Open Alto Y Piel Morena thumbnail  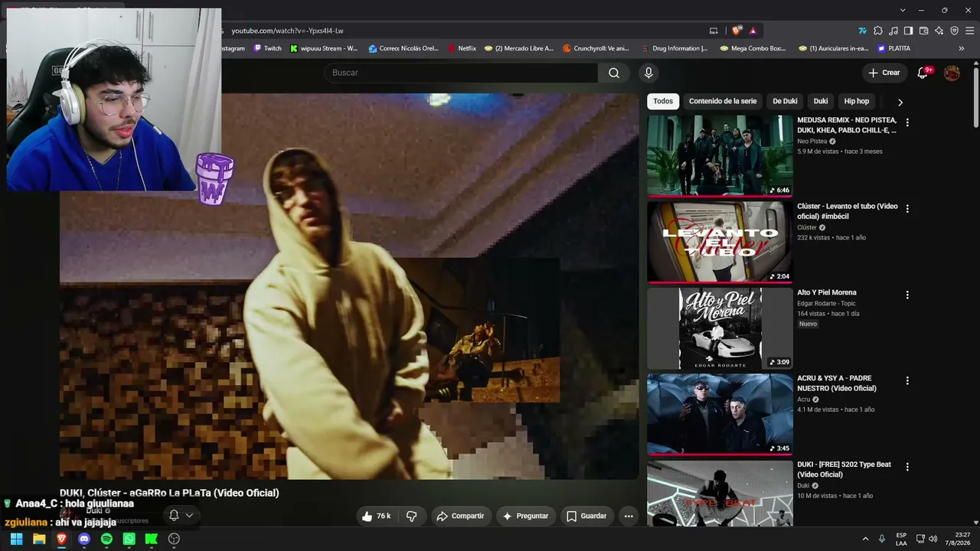[x=720, y=328]
